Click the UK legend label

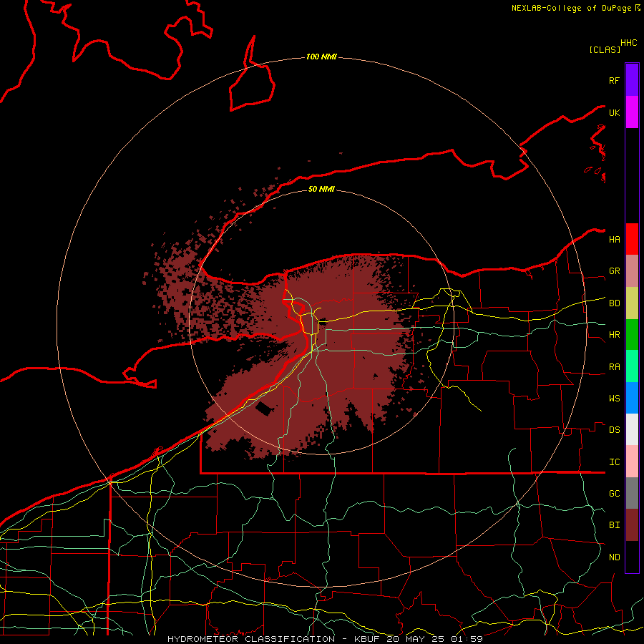pyautogui.click(x=615, y=112)
